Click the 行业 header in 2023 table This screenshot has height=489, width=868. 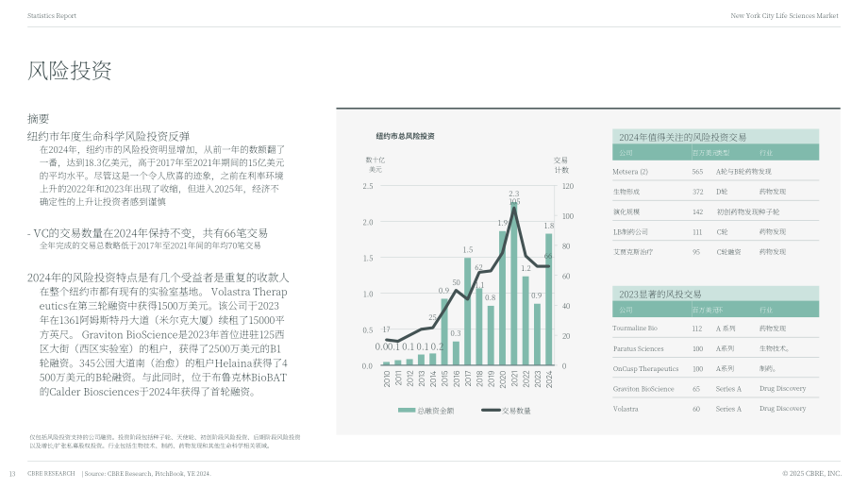[766, 311]
